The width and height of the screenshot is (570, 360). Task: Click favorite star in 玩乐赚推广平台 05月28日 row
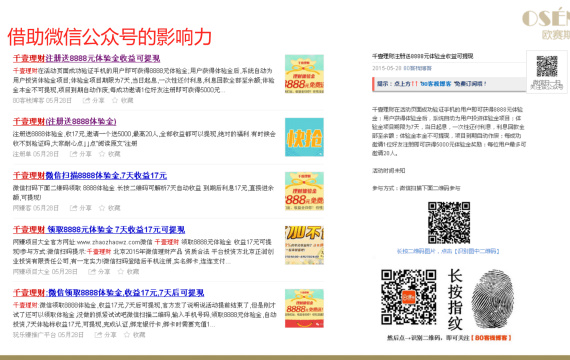pos(127,335)
